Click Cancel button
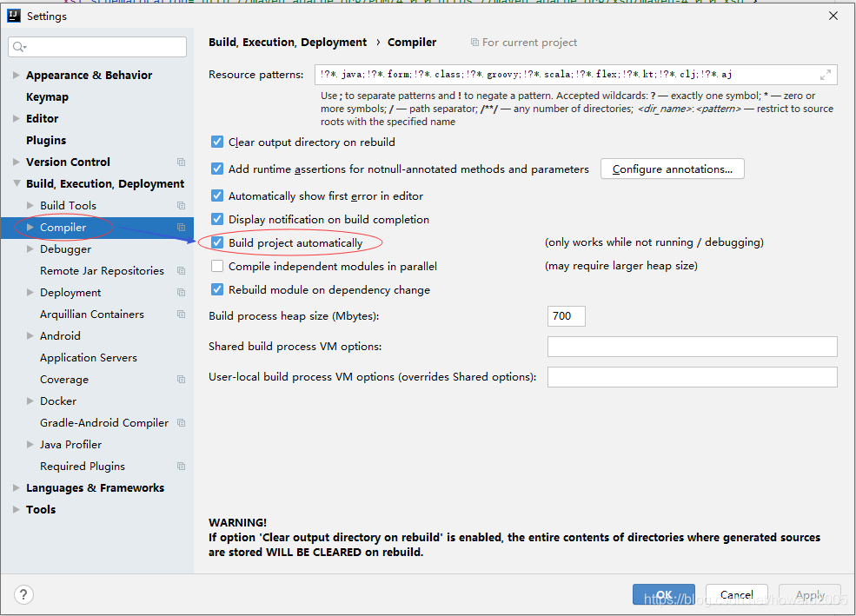856x616 pixels. 736,595
